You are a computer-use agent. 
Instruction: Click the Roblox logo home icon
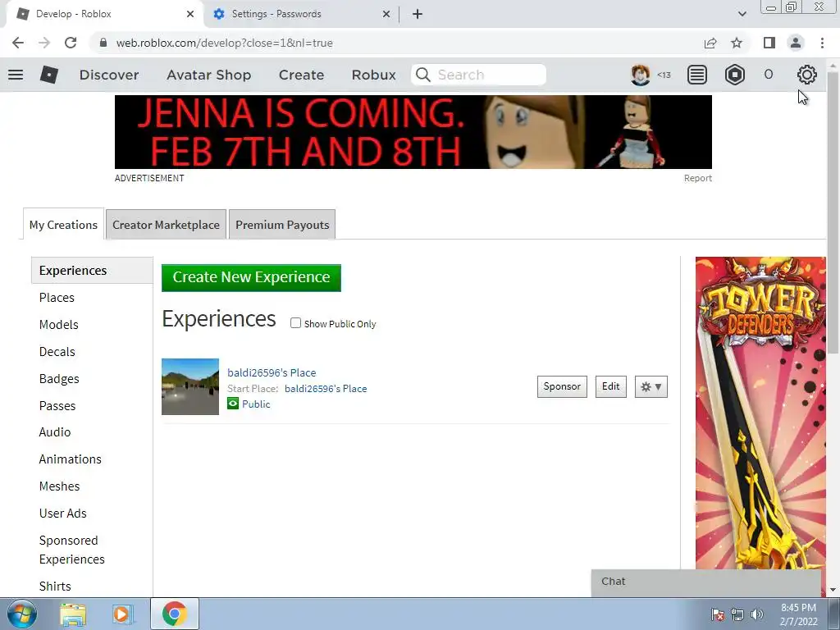[x=48, y=75]
